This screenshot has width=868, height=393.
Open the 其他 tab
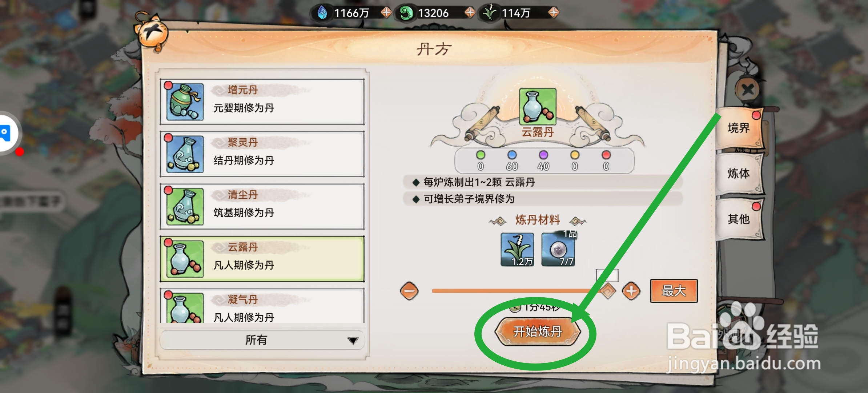739,219
